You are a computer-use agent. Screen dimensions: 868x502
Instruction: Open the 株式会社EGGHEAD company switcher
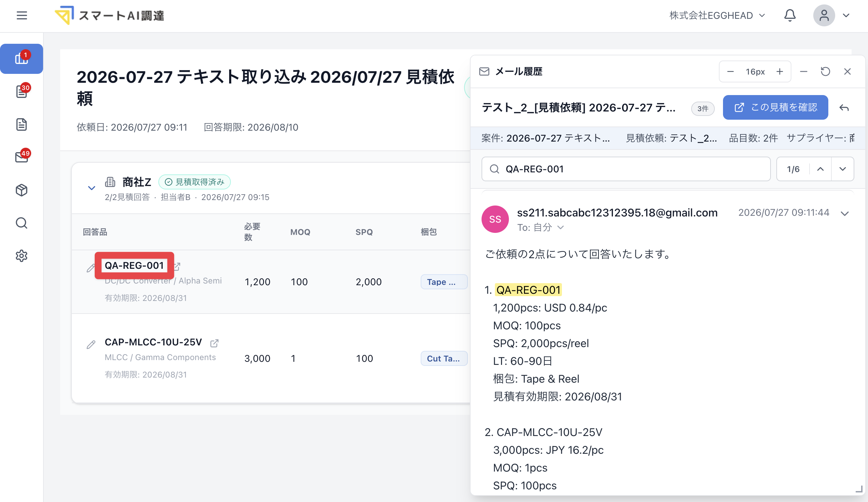point(717,15)
